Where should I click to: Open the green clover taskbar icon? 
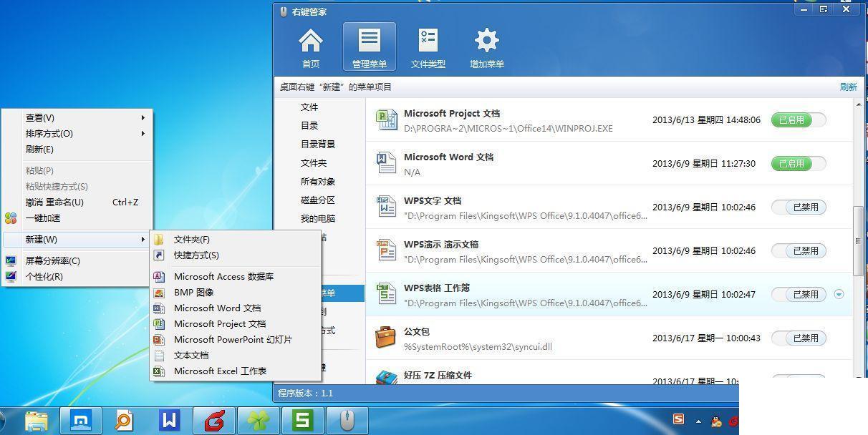258,421
